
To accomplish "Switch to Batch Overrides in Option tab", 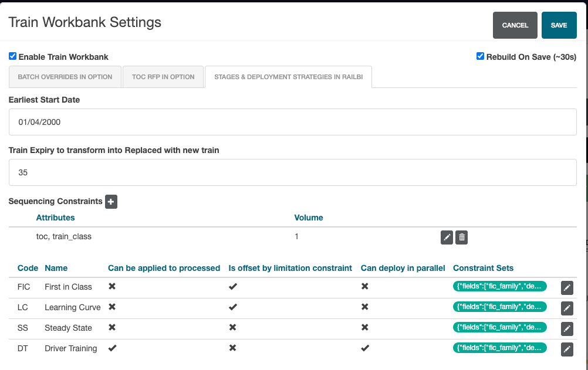I will 65,77.
